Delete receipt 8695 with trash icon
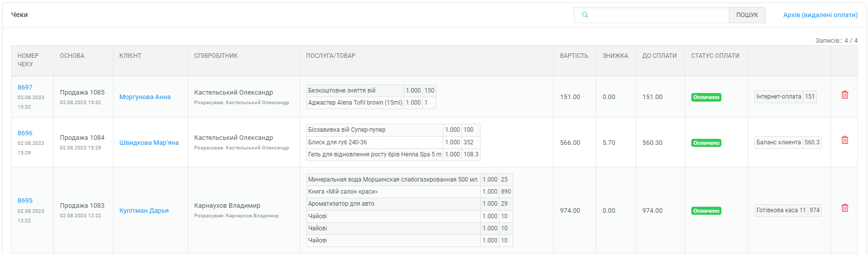 point(845,208)
